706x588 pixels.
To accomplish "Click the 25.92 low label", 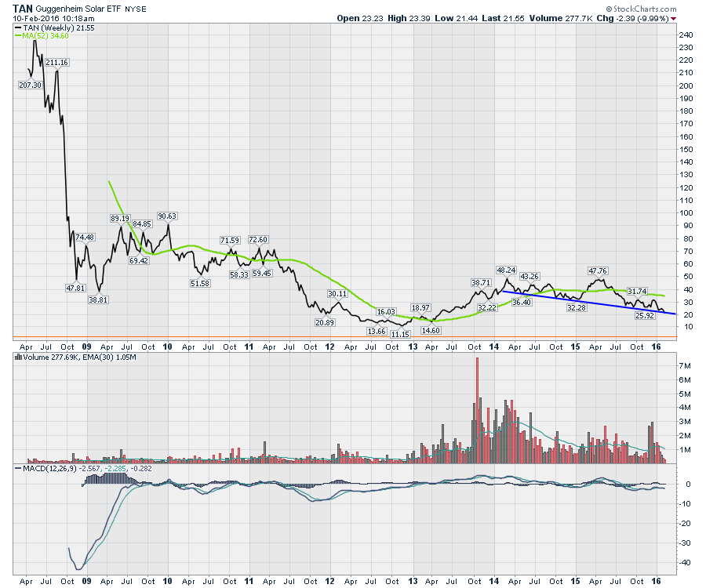I will coord(645,316).
